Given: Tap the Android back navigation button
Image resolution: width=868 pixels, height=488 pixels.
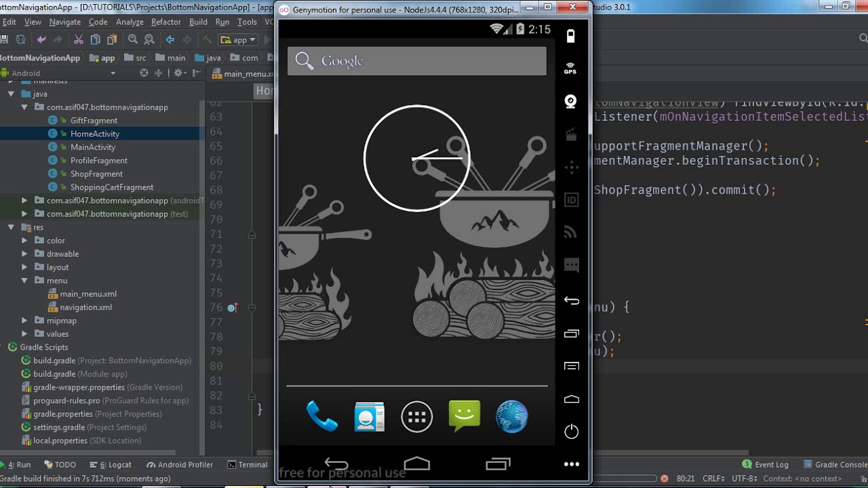Looking at the screenshot, I should [336, 464].
